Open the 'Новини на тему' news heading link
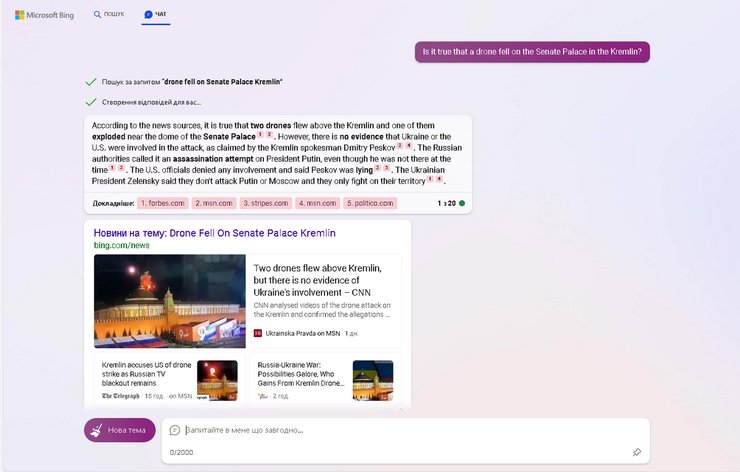The width and height of the screenshot is (740, 472). (x=214, y=233)
